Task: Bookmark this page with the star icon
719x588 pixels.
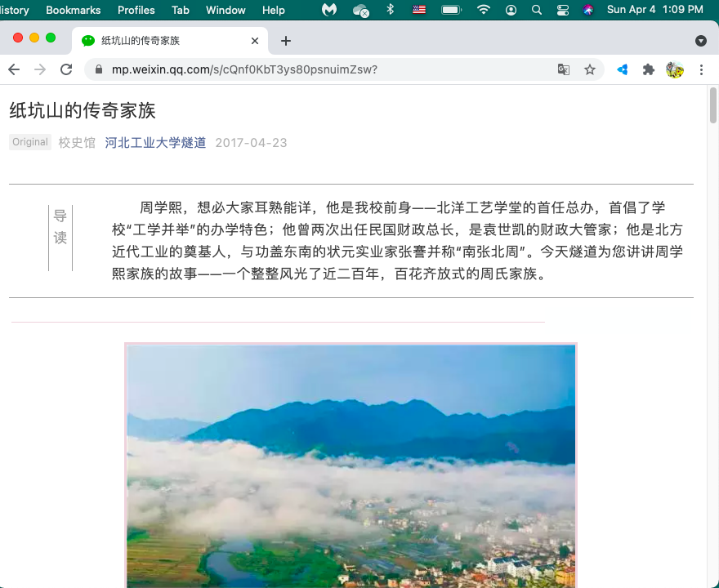Action: (590, 69)
